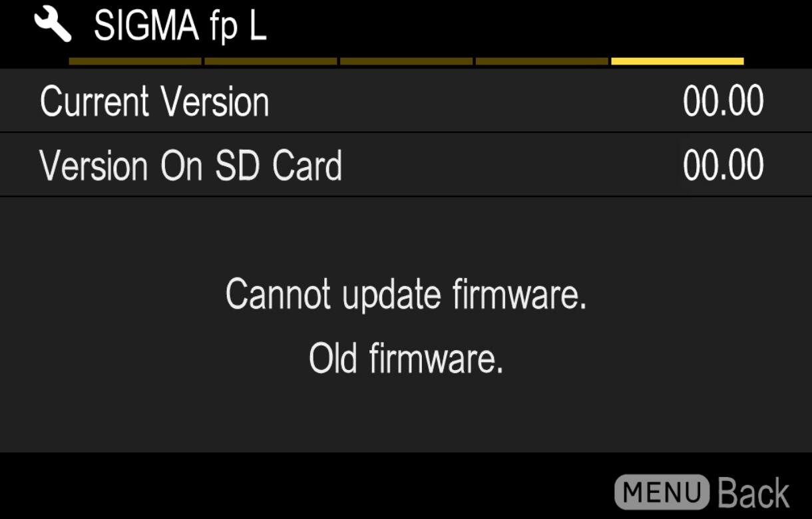The height and width of the screenshot is (519, 812).
Task: Open the third settings page tab segment
Action: point(406,61)
